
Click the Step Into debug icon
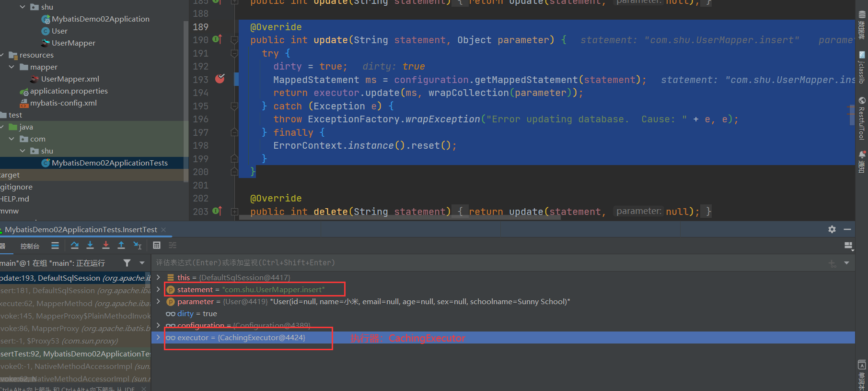point(90,246)
